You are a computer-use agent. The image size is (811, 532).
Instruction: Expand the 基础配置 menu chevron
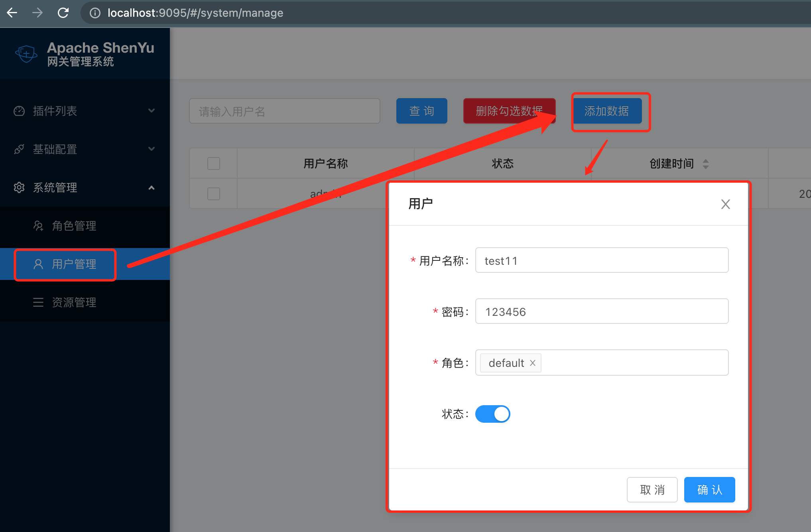coord(152,149)
